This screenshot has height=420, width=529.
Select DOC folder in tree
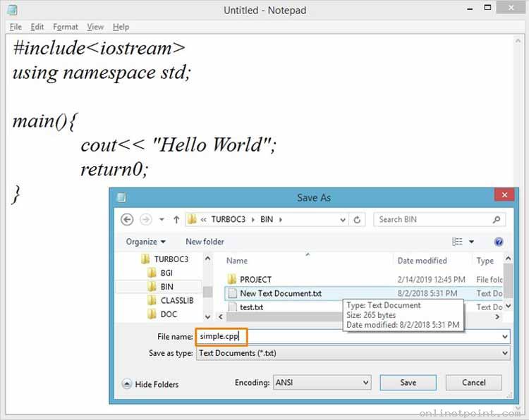[x=162, y=314]
